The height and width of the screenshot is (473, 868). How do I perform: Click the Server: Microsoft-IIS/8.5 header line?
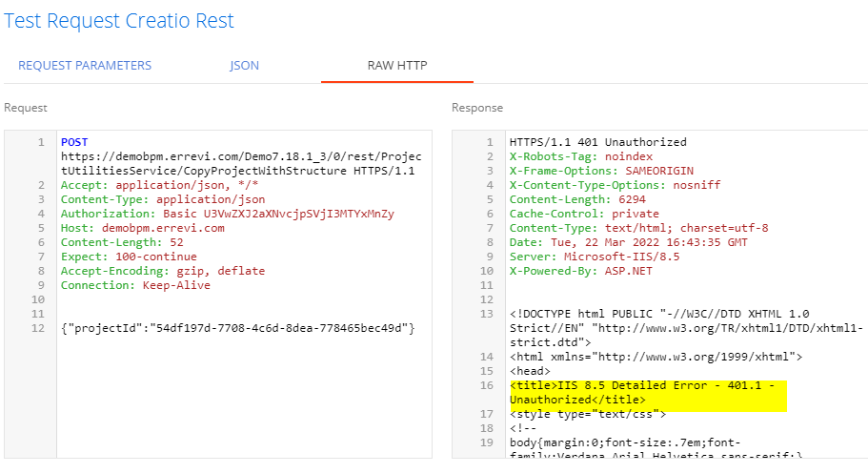tap(594, 257)
